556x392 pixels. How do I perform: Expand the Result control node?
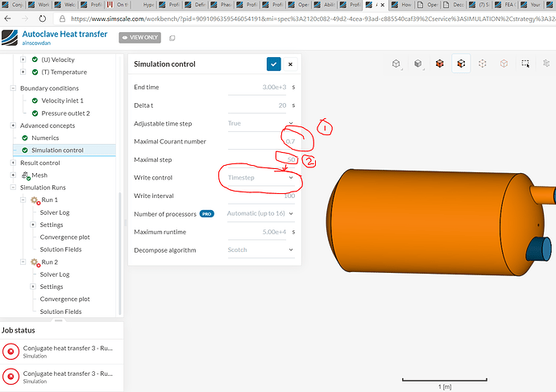[13, 163]
